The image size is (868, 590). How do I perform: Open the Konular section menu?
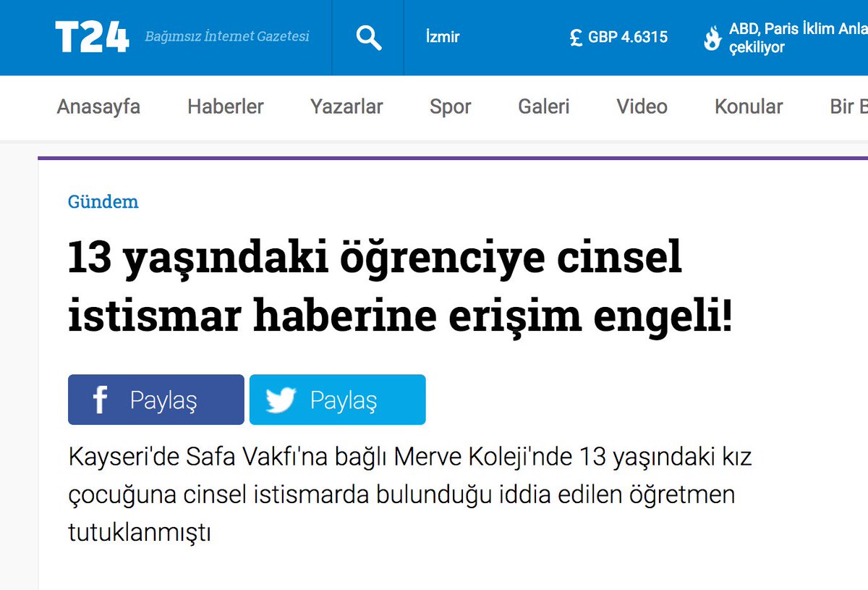pyautogui.click(x=749, y=106)
